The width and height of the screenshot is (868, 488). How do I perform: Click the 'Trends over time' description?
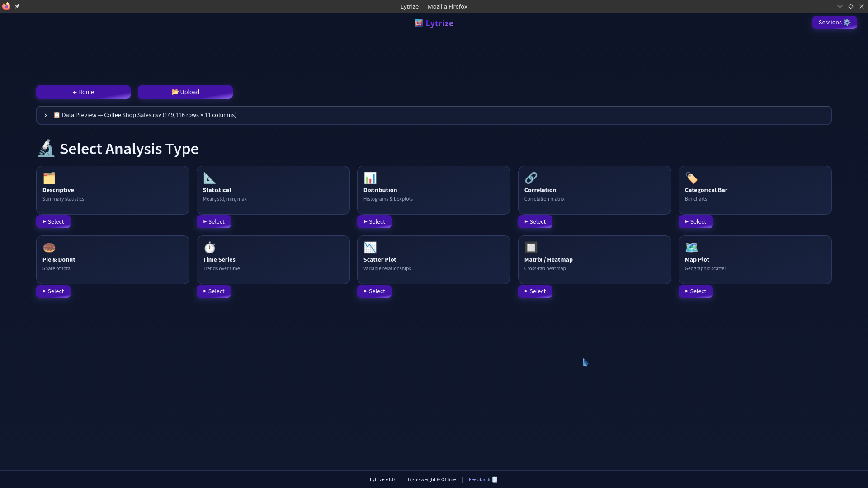click(x=221, y=268)
